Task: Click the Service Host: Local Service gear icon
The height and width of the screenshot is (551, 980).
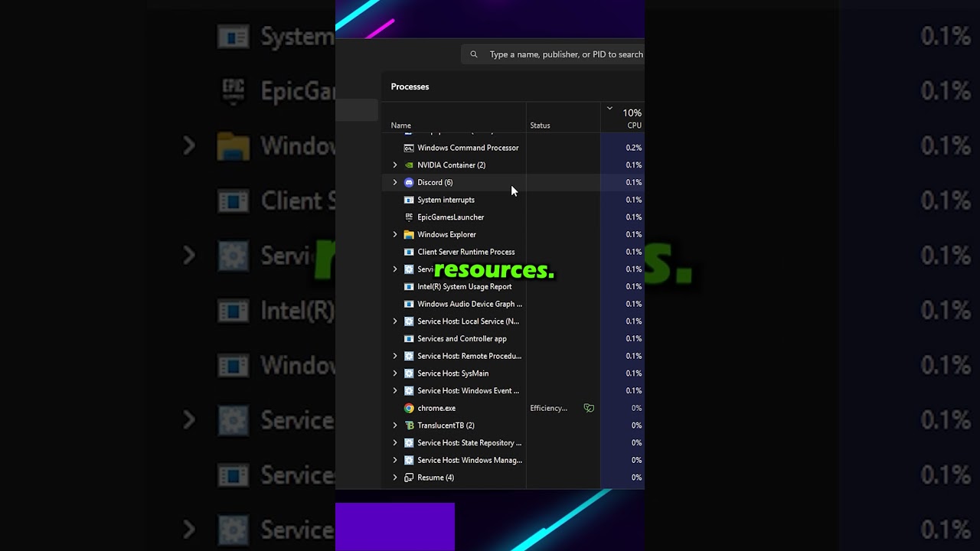Action: click(x=409, y=321)
